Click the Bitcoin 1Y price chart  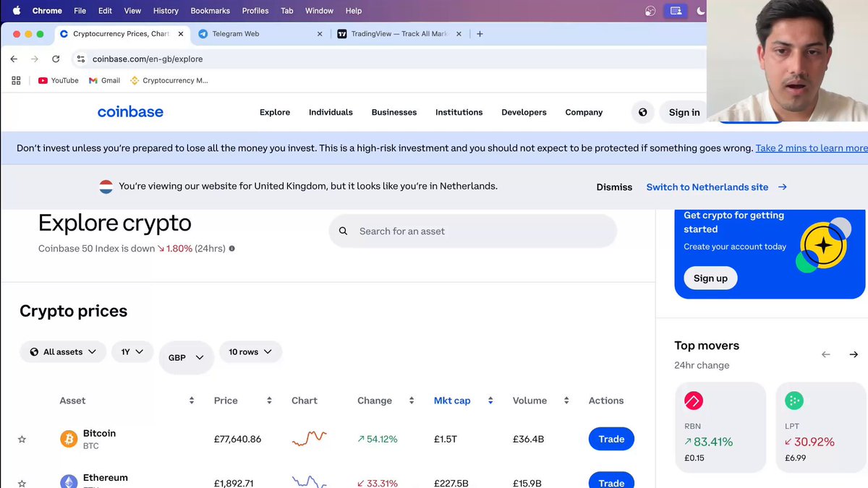click(310, 437)
